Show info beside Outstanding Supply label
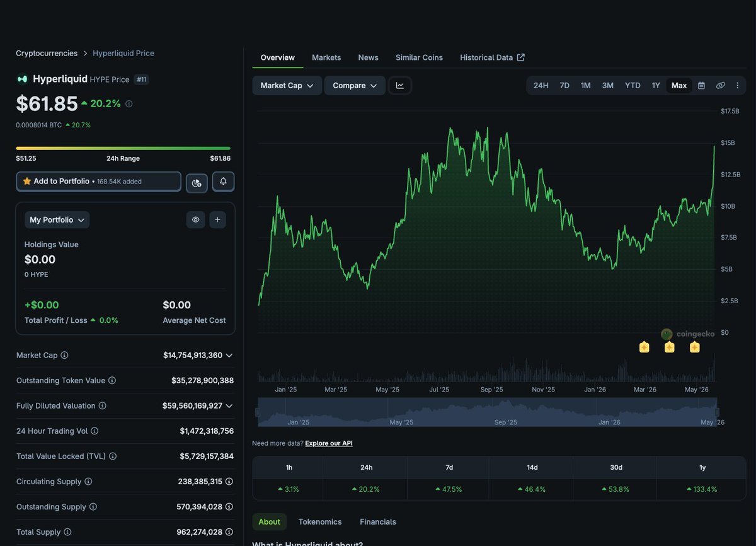This screenshot has height=546, width=756. tap(93, 507)
